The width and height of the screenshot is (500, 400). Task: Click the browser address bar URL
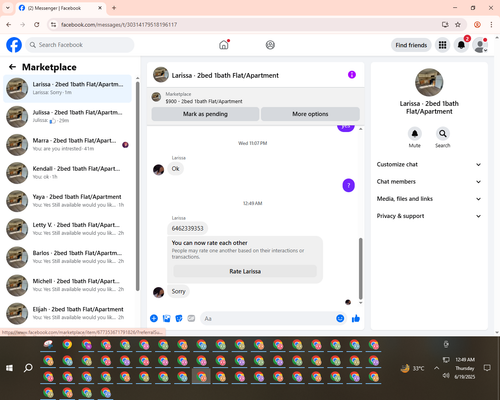click(119, 25)
